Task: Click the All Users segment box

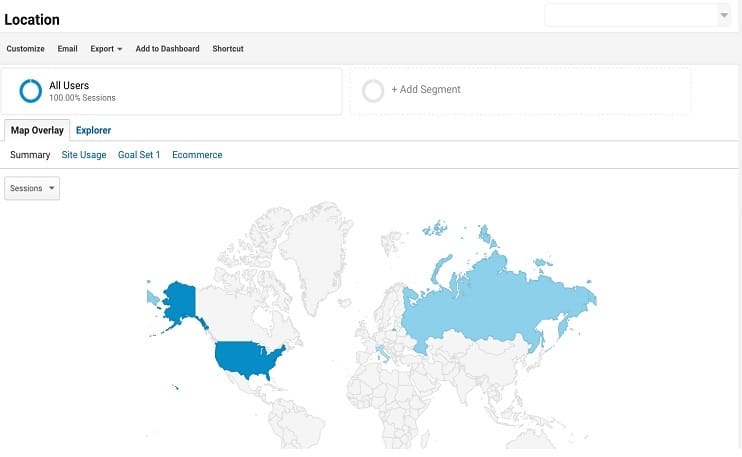Action: pos(171,91)
